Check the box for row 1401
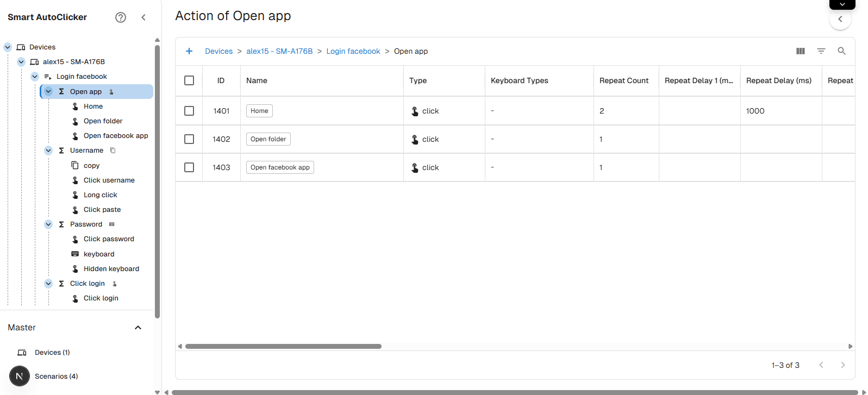 189,111
